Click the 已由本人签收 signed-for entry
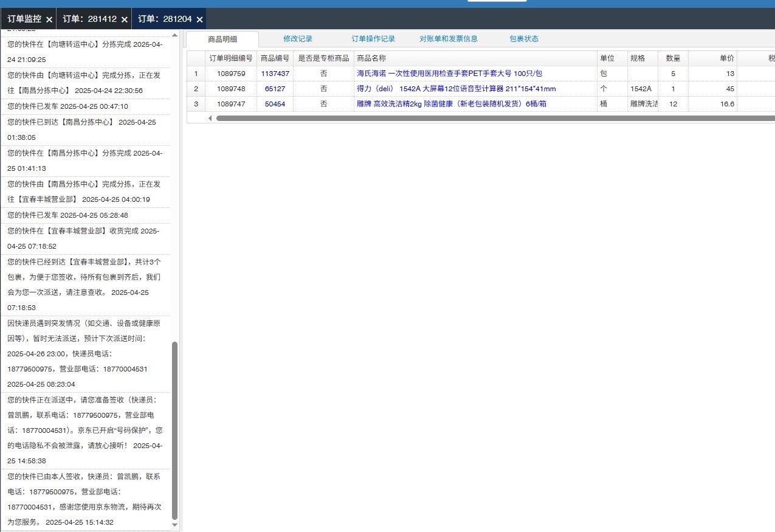 pyautogui.click(x=85, y=499)
